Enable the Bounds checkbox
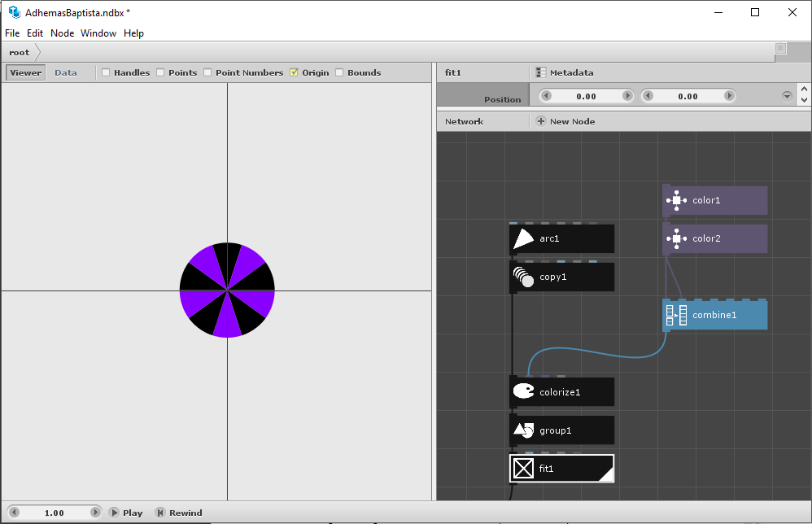Image resolution: width=812 pixels, height=524 pixels. (x=339, y=72)
